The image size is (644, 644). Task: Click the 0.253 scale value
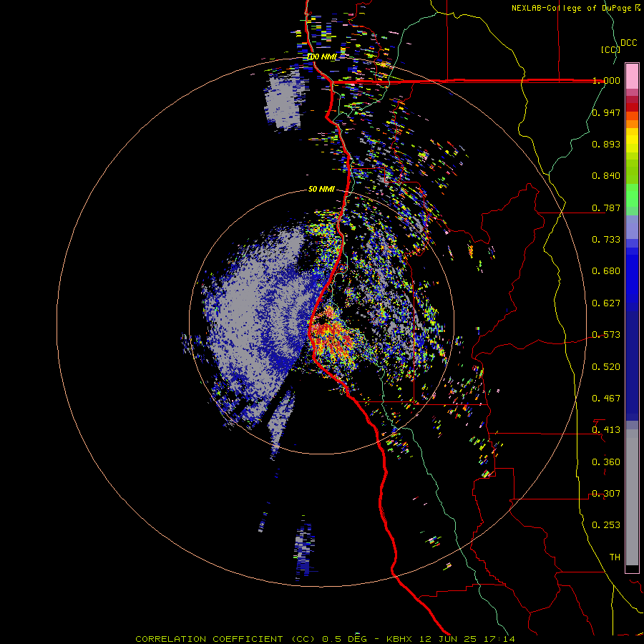pyautogui.click(x=606, y=525)
